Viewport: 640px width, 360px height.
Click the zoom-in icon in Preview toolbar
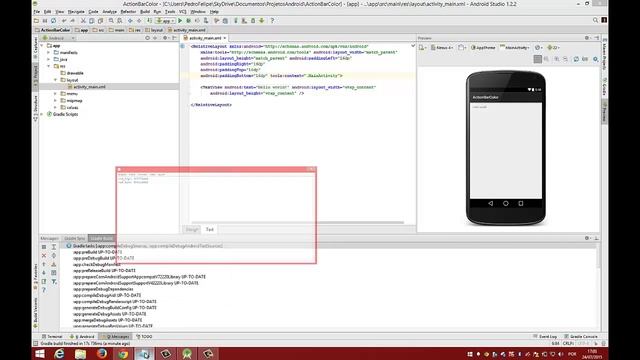click(557, 59)
